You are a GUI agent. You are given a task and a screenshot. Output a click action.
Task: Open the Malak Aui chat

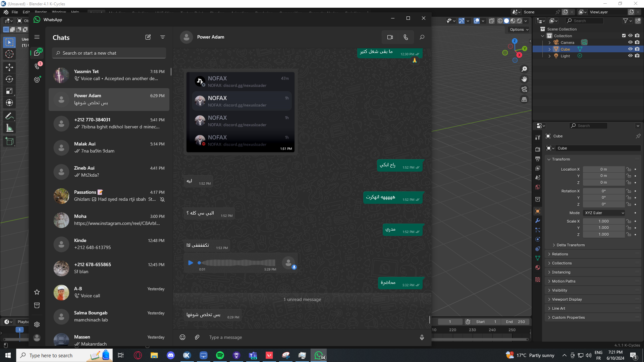coord(109,147)
